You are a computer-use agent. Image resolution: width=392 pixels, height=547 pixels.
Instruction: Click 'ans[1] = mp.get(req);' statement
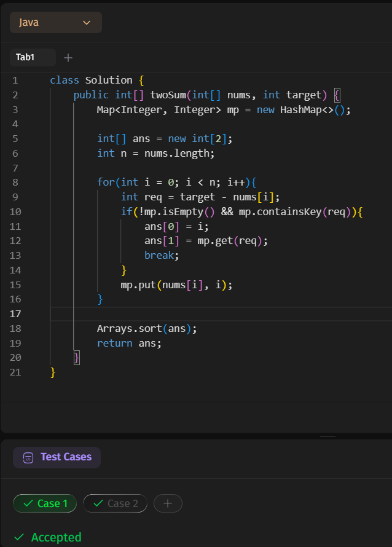206,241
